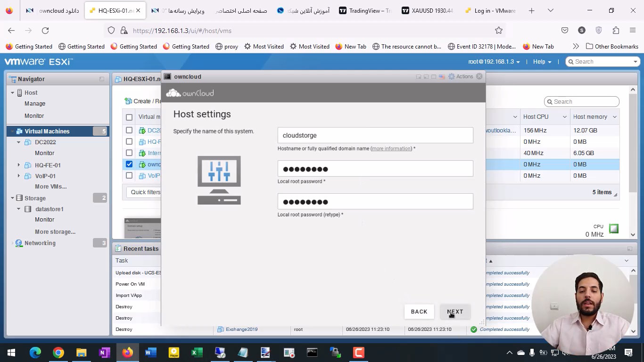Viewport: 644px width, 362px height.
Task: Click the NEXT button in Host settings
Action: [455, 312]
